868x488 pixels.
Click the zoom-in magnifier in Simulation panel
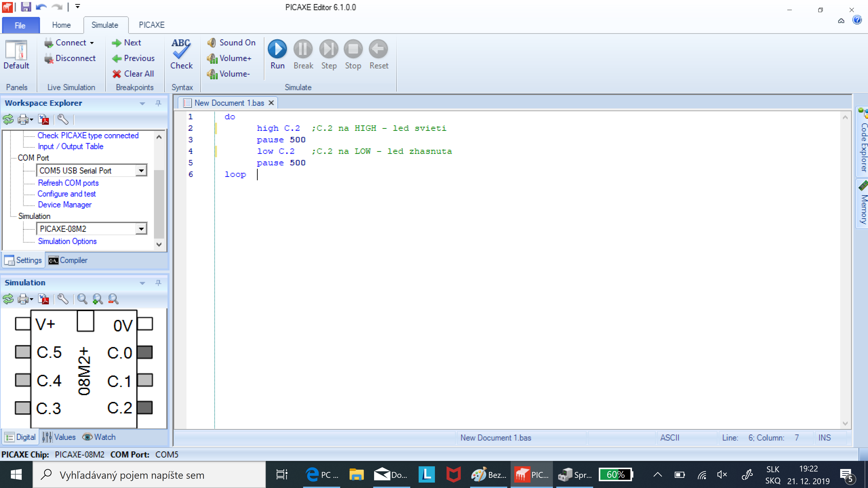coord(98,299)
